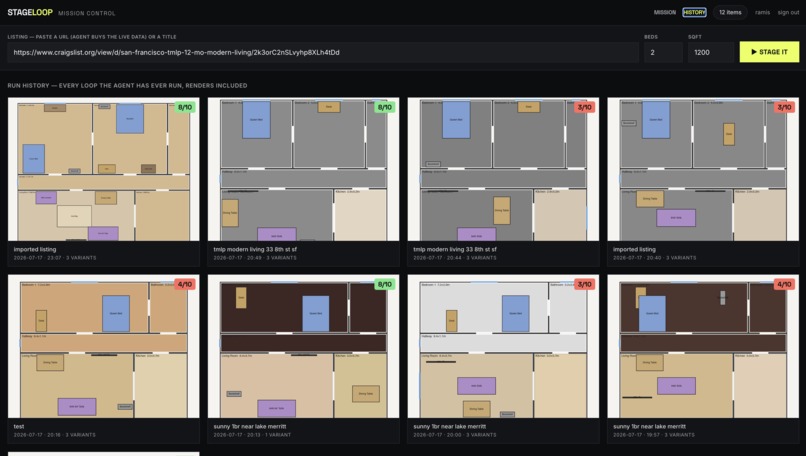This screenshot has width=806, height=456.
Task: Switch to the MISSION tab
Action: coord(665,12)
